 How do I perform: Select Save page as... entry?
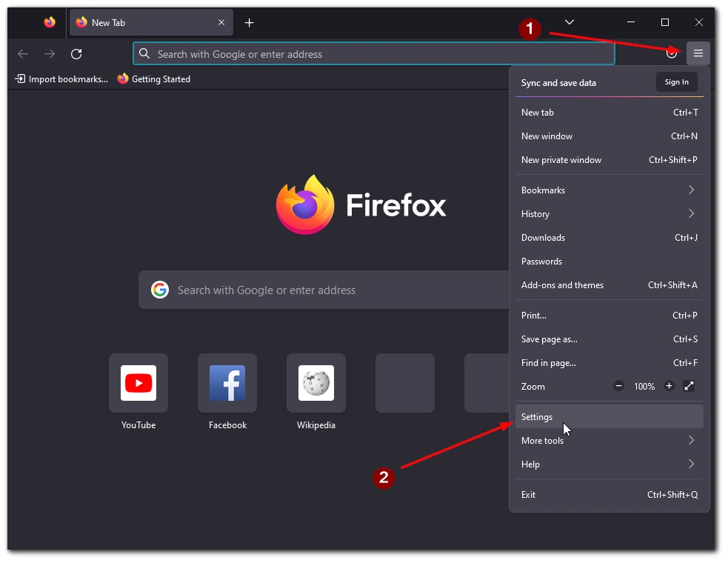coord(610,339)
